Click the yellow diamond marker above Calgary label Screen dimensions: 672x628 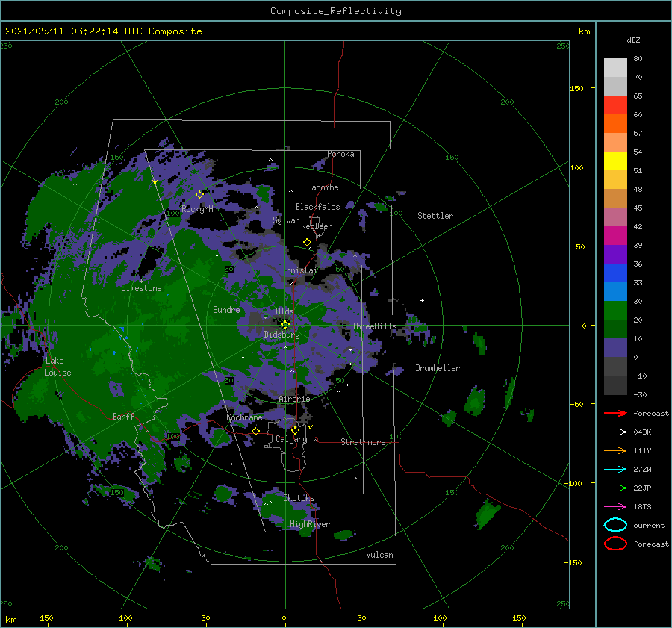[x=295, y=430]
